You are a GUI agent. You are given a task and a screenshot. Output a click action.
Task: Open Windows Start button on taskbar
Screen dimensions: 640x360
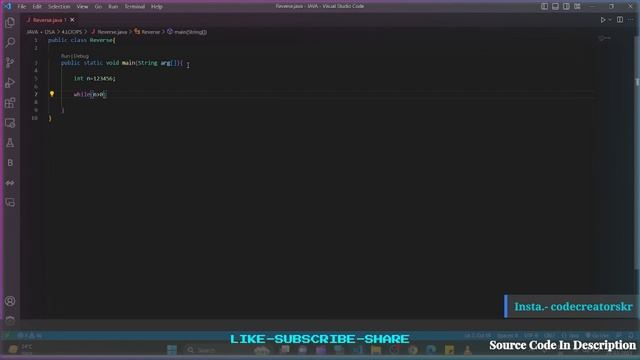pos(172,350)
